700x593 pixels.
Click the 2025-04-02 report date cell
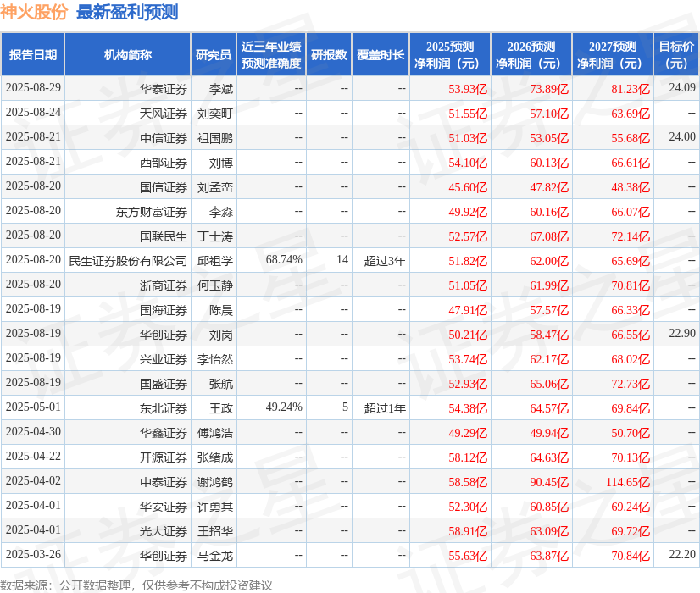tap(34, 480)
